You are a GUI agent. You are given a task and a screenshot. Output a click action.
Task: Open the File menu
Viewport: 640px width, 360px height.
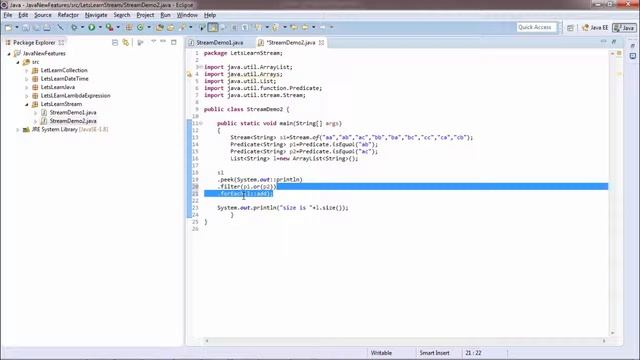tap(8, 15)
